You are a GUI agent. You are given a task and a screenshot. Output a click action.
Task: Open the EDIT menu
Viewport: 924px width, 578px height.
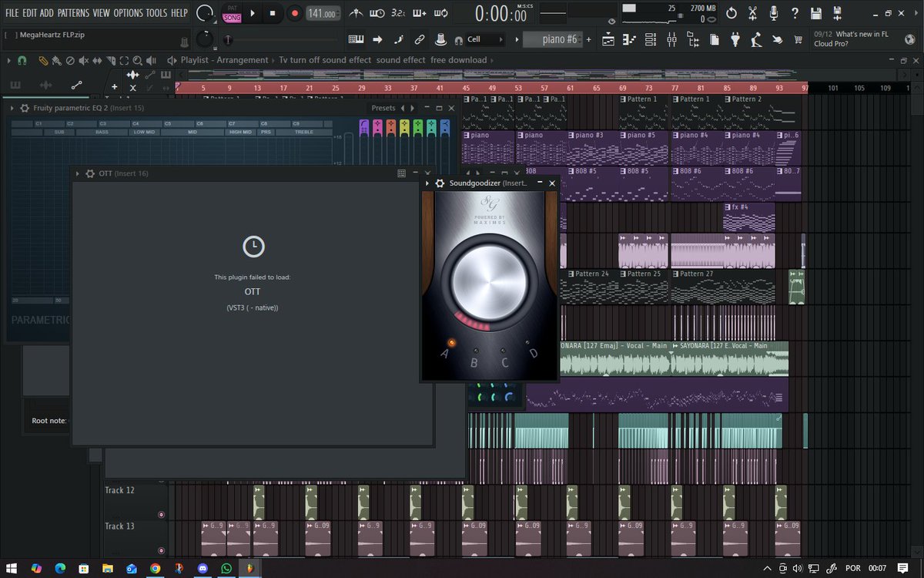pos(29,13)
